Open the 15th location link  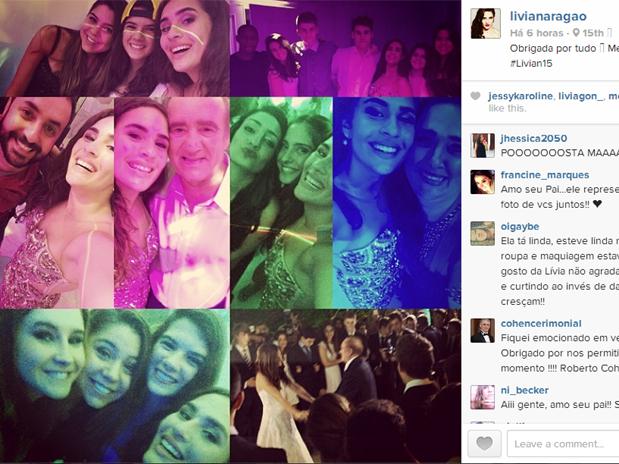pyautogui.click(x=593, y=33)
